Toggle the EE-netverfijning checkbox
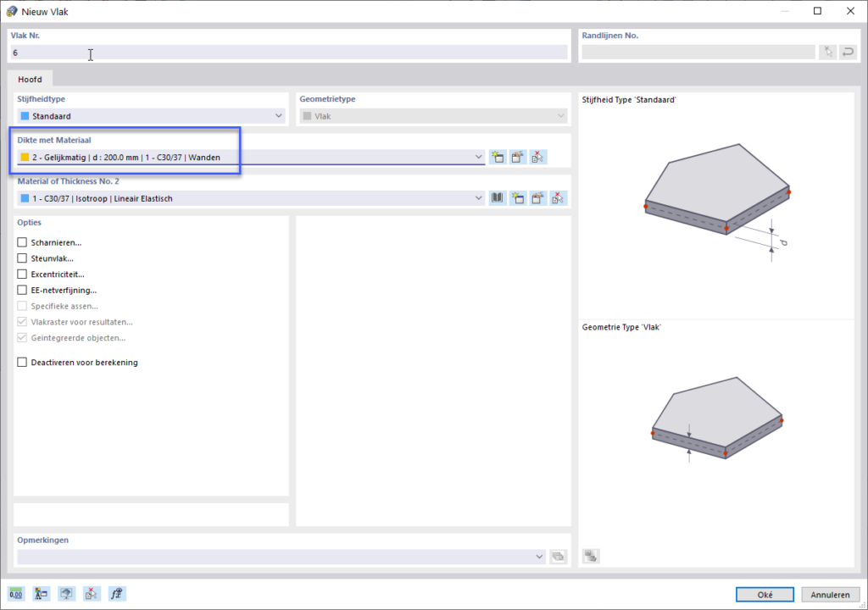868x610 pixels. pyautogui.click(x=22, y=290)
